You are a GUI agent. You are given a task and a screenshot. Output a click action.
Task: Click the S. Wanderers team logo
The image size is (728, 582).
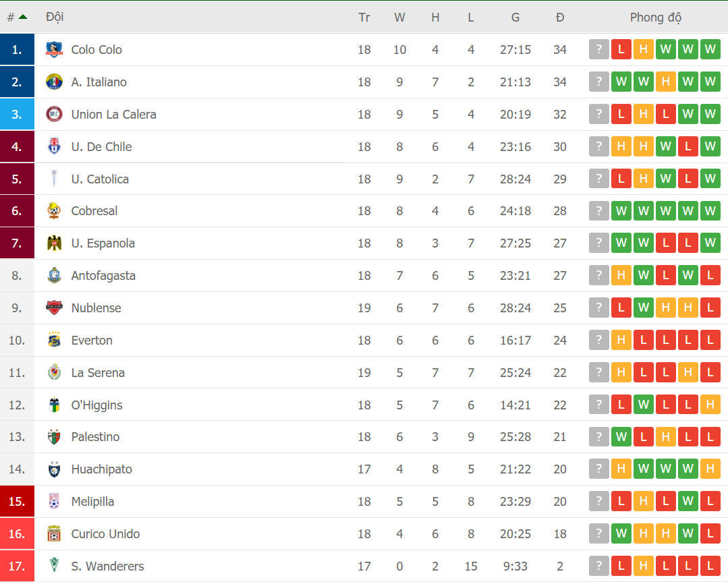pos(54,566)
